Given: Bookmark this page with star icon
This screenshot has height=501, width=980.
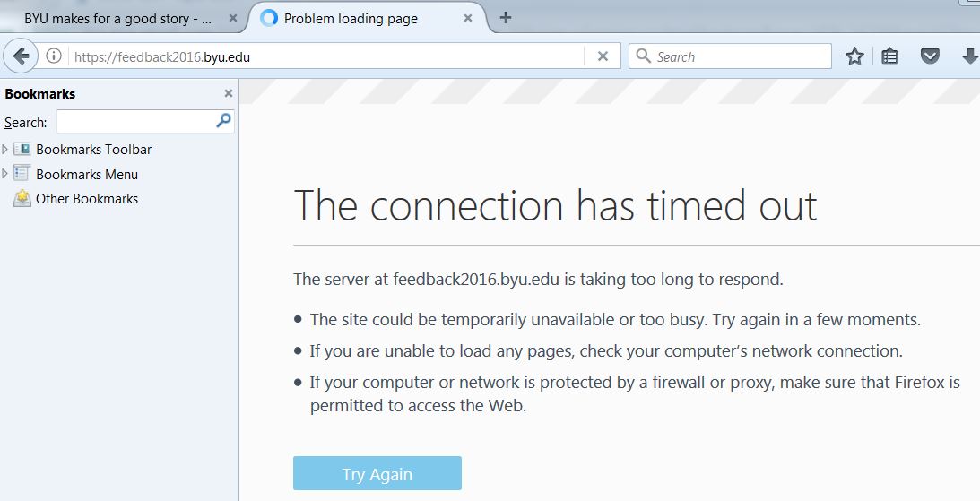Looking at the screenshot, I should [854, 56].
